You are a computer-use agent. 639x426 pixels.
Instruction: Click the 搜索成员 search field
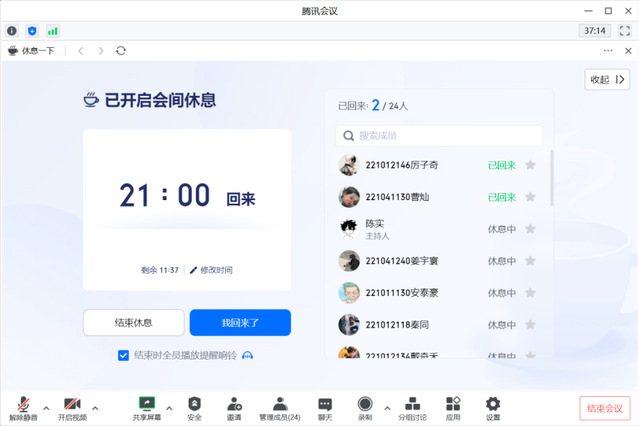[x=440, y=135]
